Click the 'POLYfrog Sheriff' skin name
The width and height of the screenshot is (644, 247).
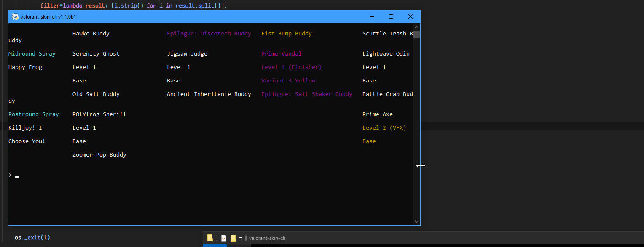click(x=99, y=114)
